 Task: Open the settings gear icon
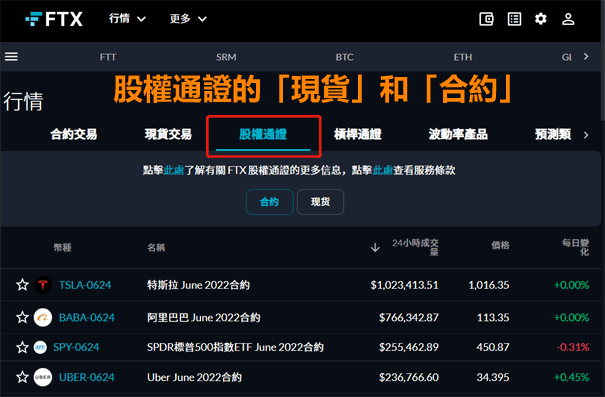(x=541, y=19)
